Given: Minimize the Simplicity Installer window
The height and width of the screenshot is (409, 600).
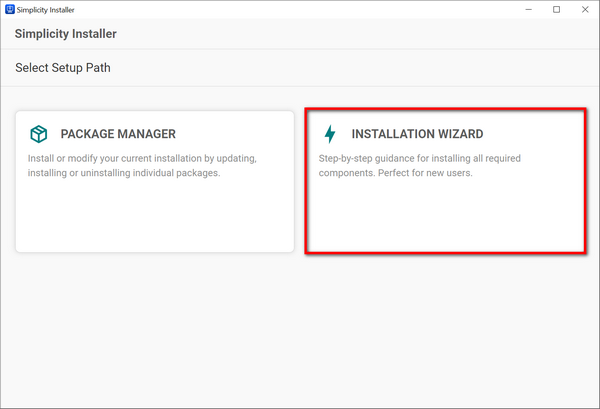Looking at the screenshot, I should tap(528, 10).
